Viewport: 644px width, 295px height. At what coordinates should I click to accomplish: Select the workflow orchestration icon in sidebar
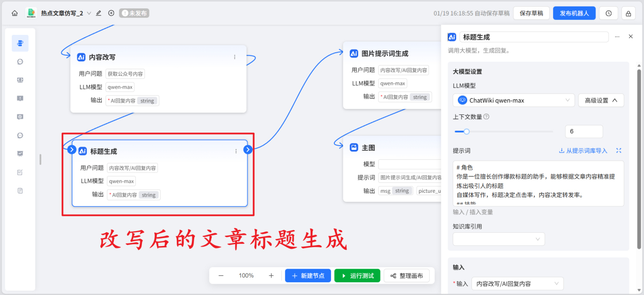point(20,43)
